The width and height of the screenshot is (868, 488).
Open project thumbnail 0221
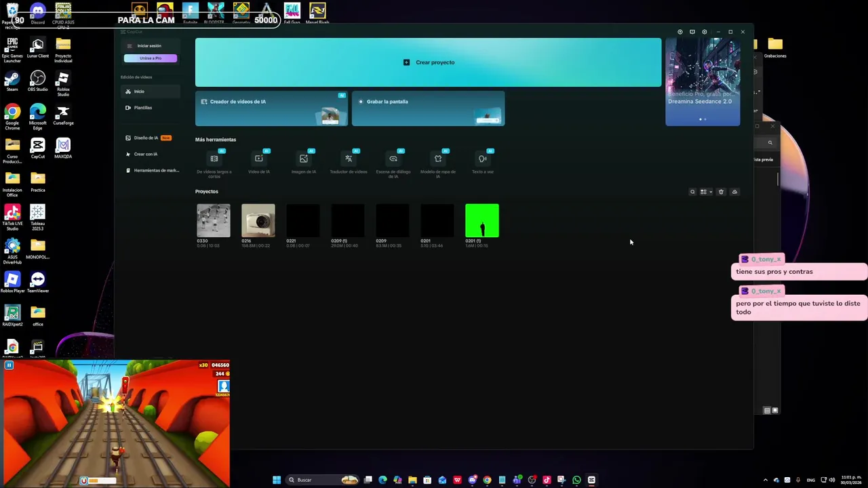[303, 220]
